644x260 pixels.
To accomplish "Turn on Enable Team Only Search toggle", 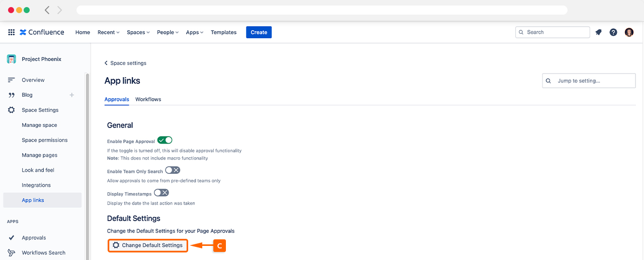I will pyautogui.click(x=173, y=170).
